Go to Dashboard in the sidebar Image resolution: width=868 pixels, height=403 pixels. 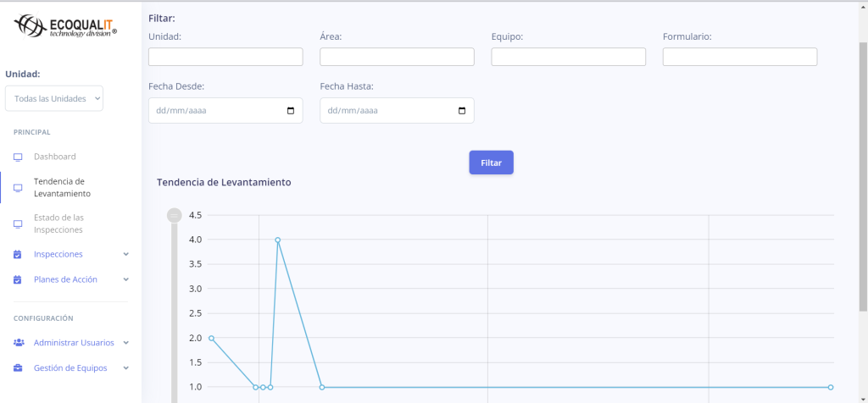54,157
